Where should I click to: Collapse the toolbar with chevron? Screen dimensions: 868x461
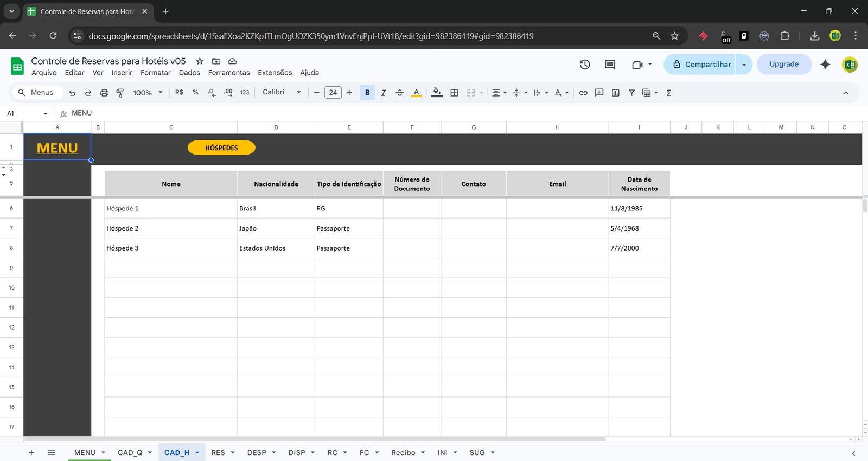click(845, 93)
